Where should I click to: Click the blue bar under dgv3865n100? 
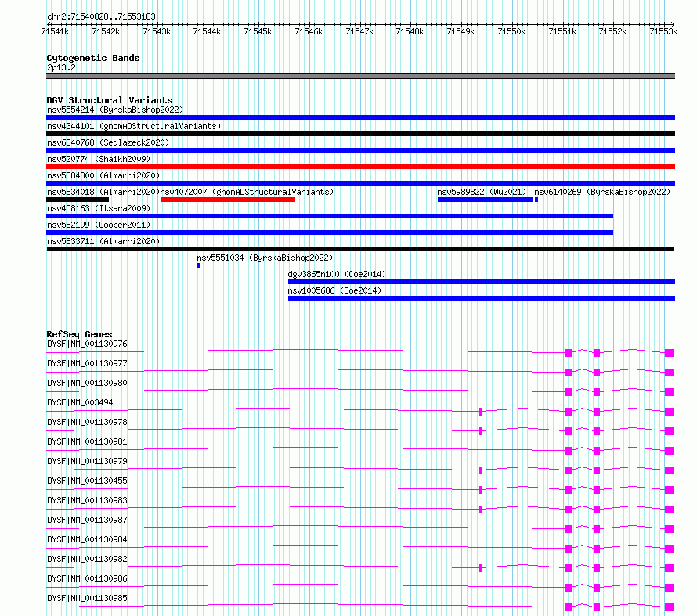tap(482, 282)
